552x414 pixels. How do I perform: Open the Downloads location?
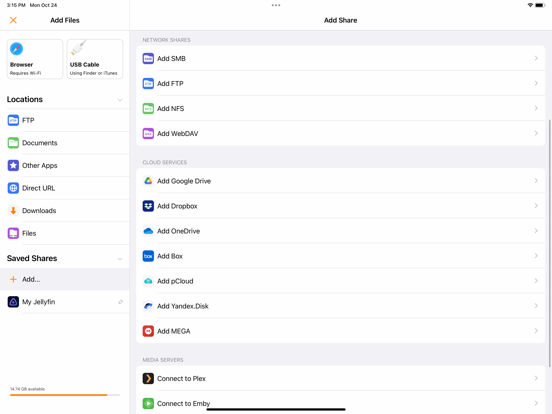point(65,211)
